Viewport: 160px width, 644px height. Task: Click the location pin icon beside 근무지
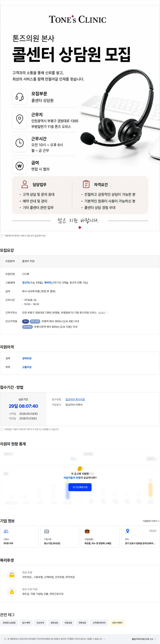19,119
